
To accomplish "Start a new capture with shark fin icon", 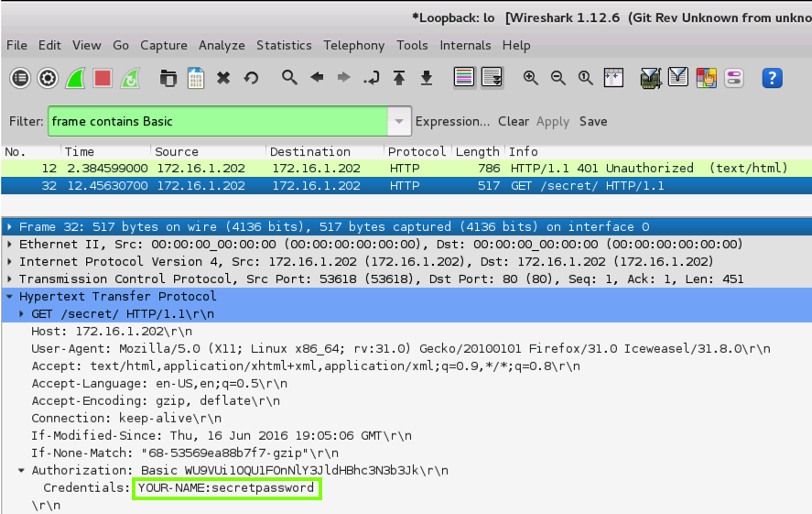I will (x=76, y=78).
